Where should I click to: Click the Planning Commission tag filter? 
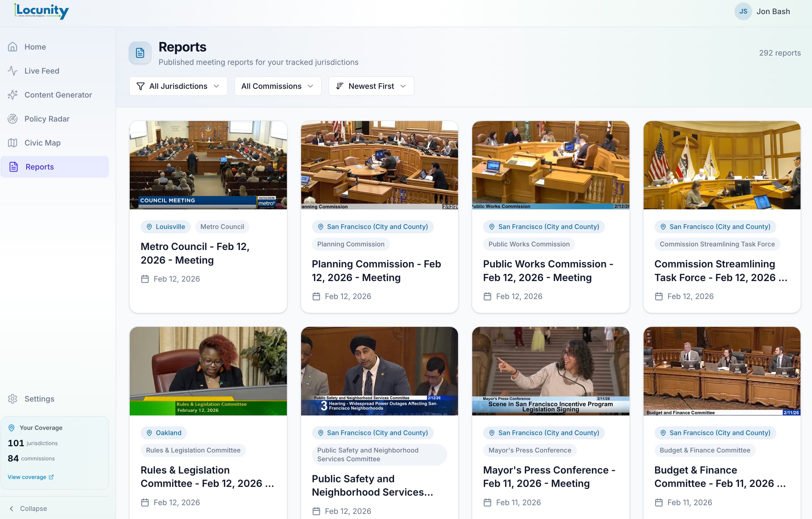coord(351,244)
